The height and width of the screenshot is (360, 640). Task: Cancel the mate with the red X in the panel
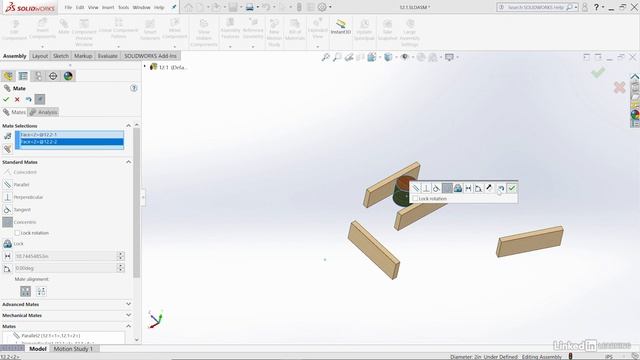[x=17, y=99]
